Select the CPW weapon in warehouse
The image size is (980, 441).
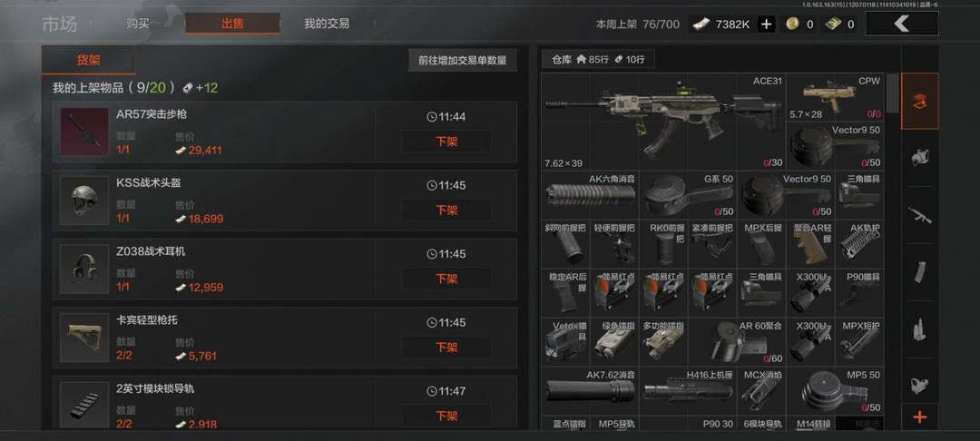click(835, 97)
